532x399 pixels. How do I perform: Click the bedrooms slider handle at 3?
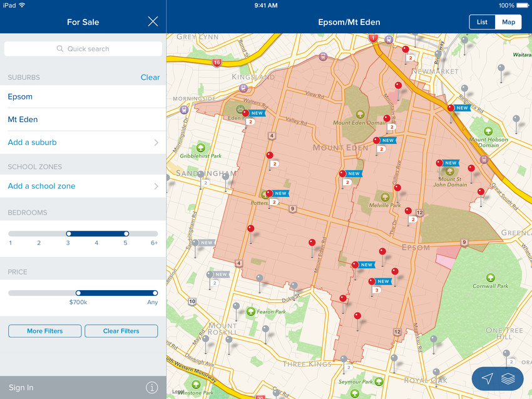68,234
